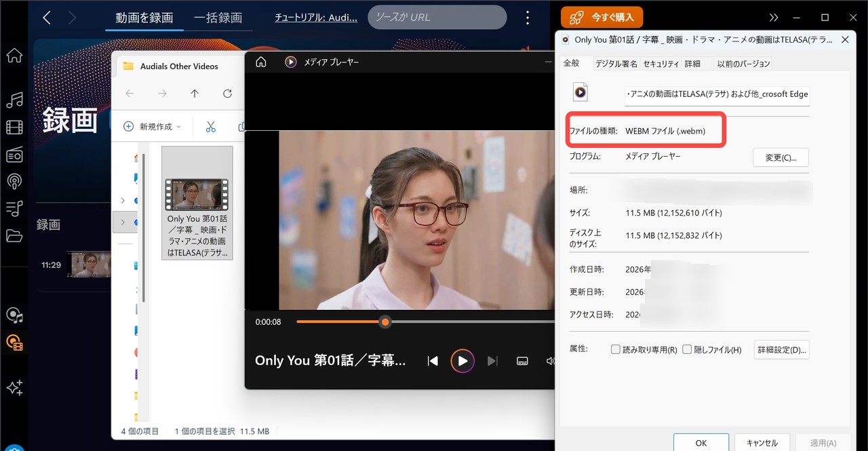Enable the 読み取り専用 (read-only) checkbox
The height and width of the screenshot is (451, 868).
tap(616, 350)
